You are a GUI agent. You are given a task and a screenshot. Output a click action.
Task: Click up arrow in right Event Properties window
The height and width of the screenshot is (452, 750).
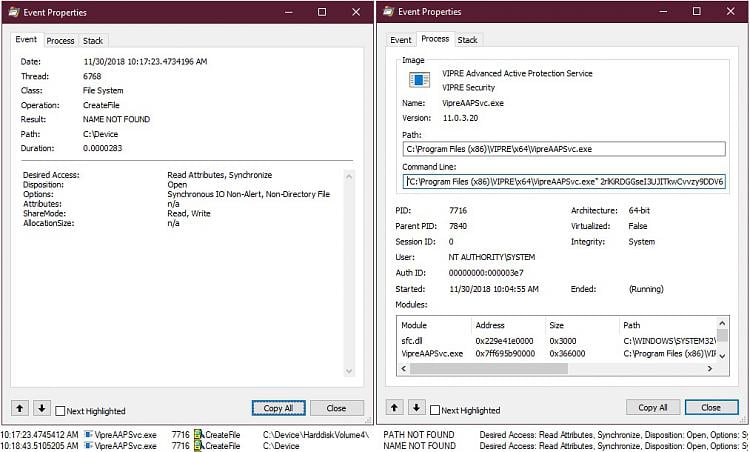tap(394, 408)
